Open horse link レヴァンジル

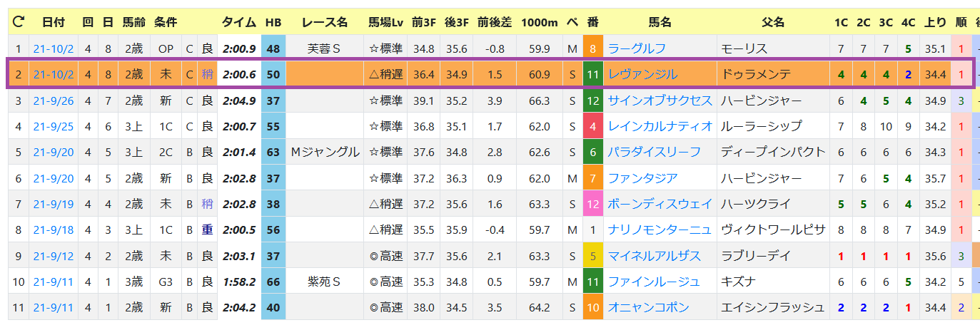[642, 74]
